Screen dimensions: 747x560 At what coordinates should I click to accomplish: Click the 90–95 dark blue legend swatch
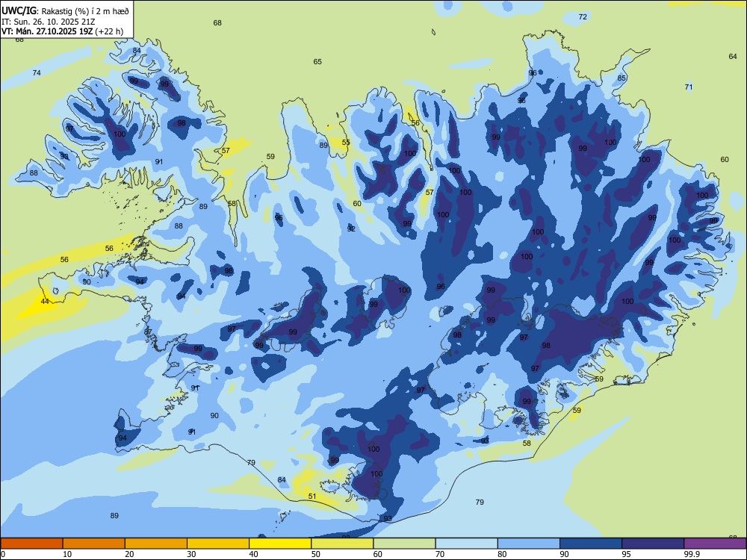[x=591, y=544]
